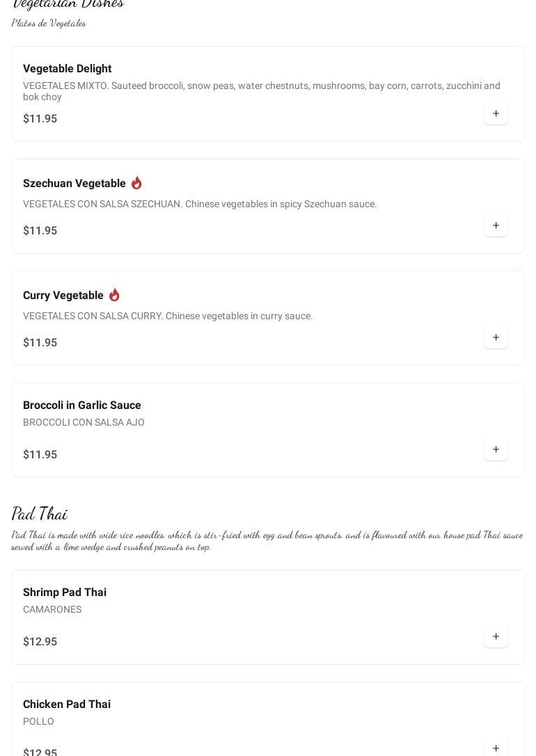Open the Vegetable Delight item title
Screen dimensions: 536x756
click(67, 69)
